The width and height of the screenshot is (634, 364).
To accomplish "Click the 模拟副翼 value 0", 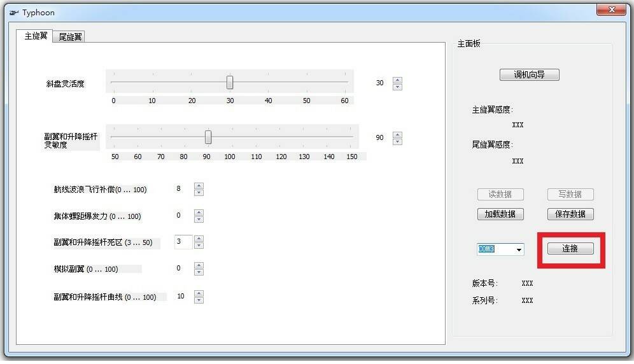I will (x=178, y=268).
